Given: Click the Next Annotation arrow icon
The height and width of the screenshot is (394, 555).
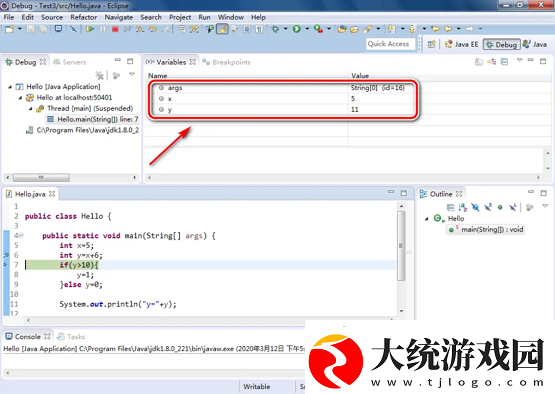Looking at the screenshot, I should point(391,29).
